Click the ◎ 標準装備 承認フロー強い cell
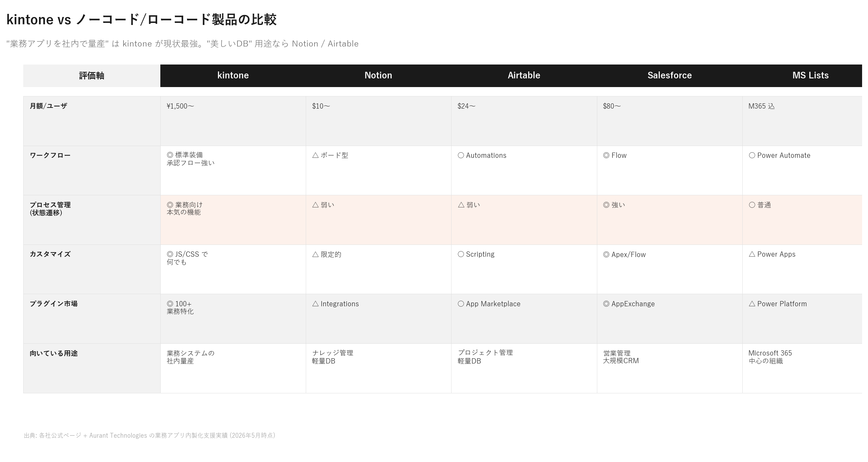Image resolution: width=868 pixels, height=462 pixels. 233,170
